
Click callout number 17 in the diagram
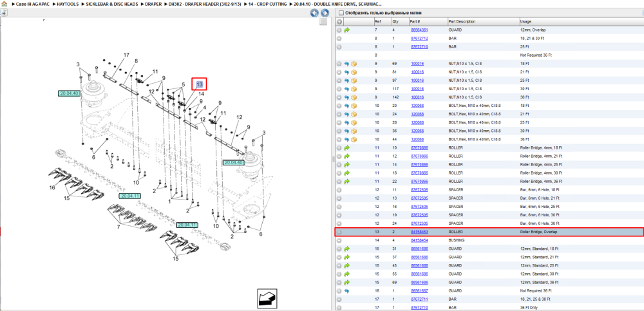pyautogui.click(x=126, y=55)
